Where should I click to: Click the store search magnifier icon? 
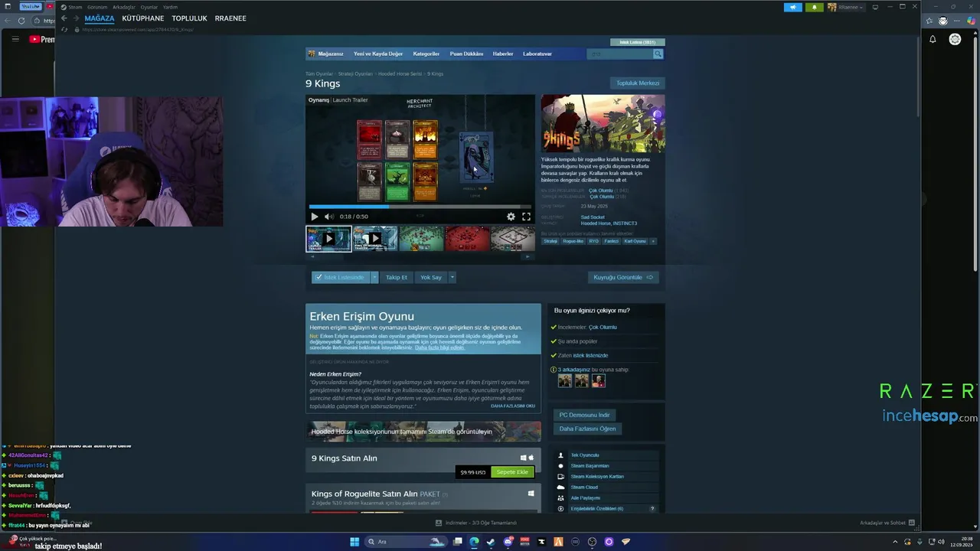pos(658,54)
